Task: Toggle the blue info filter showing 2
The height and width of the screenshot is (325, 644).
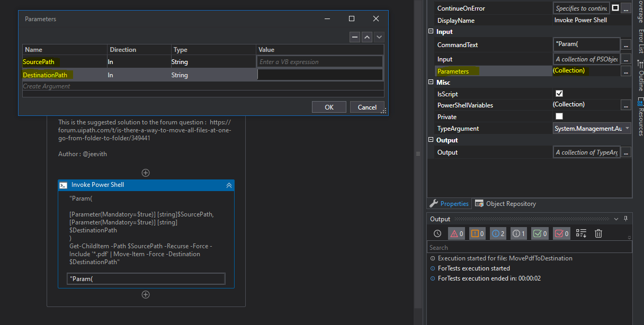Action: point(498,233)
